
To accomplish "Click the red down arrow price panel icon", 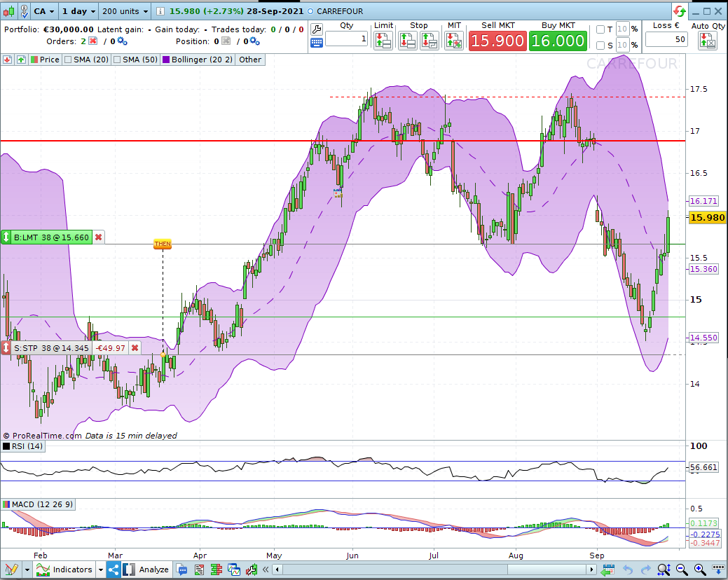I will coord(8,60).
